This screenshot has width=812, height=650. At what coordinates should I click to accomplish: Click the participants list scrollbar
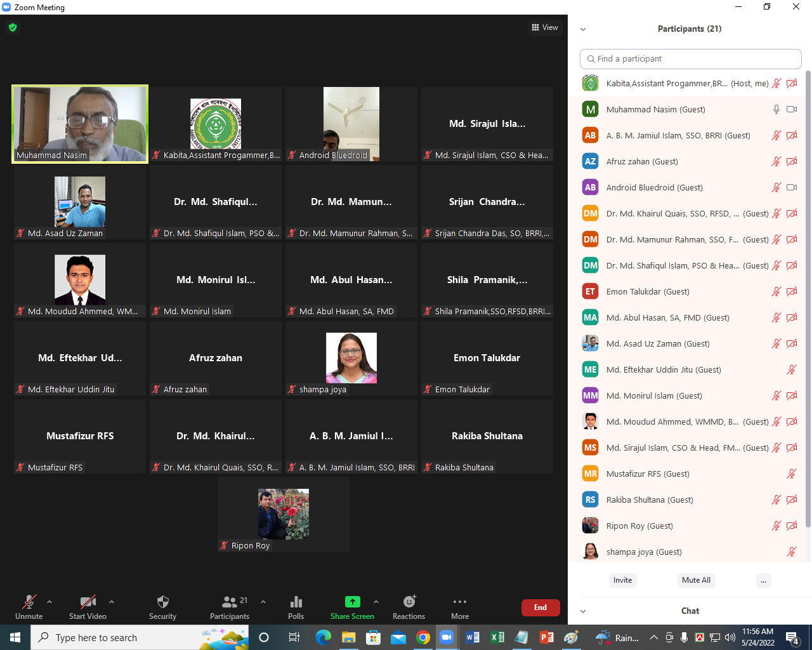click(808, 298)
